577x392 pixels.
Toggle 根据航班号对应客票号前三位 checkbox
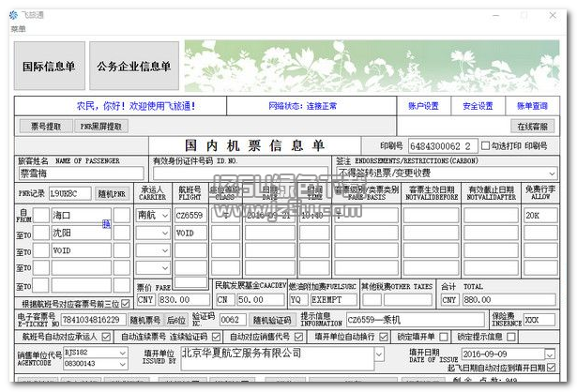pyautogui.click(x=126, y=303)
